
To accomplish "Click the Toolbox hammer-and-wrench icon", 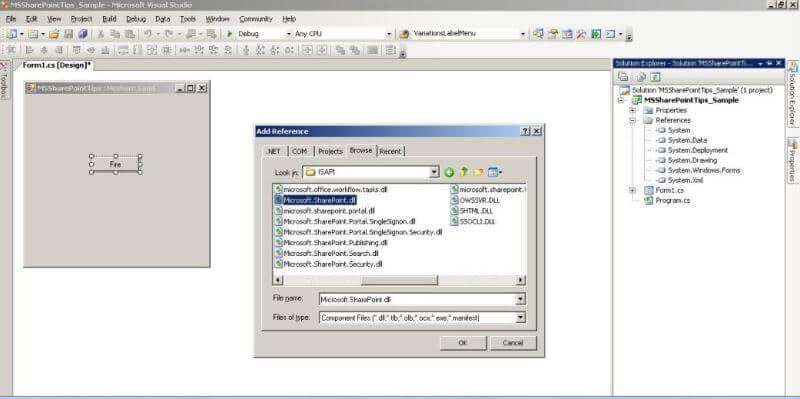I will pyautogui.click(x=581, y=34).
